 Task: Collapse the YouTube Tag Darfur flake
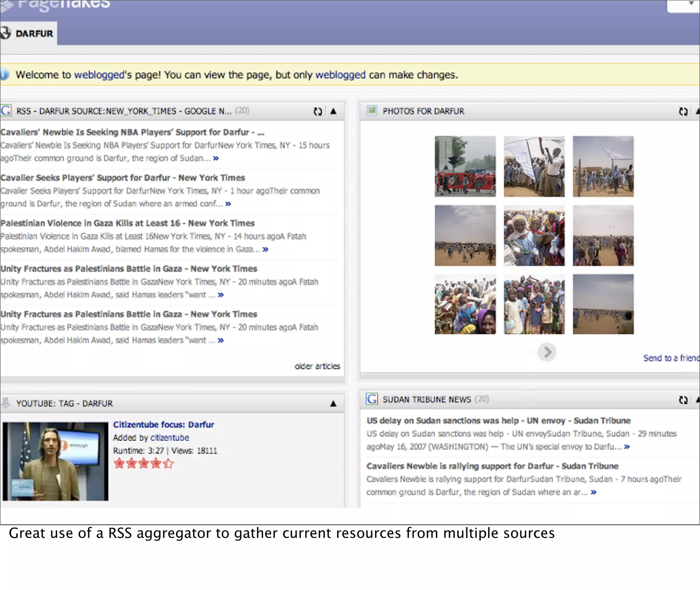(x=334, y=404)
